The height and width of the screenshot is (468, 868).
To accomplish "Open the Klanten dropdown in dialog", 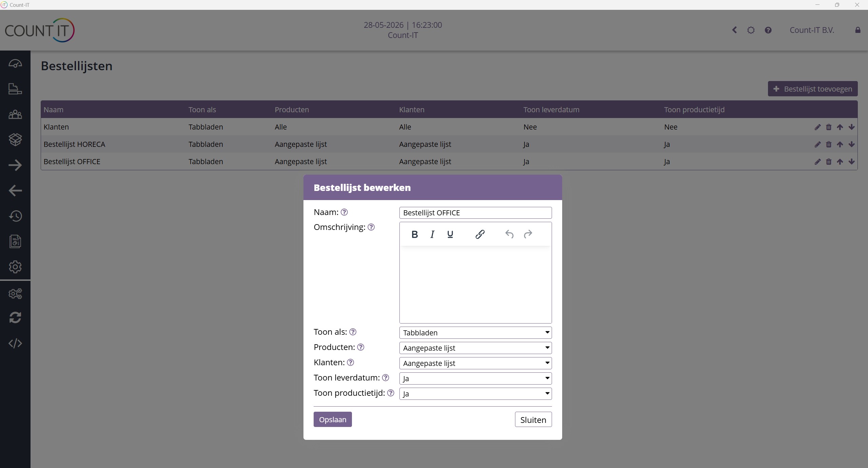I will 475,363.
